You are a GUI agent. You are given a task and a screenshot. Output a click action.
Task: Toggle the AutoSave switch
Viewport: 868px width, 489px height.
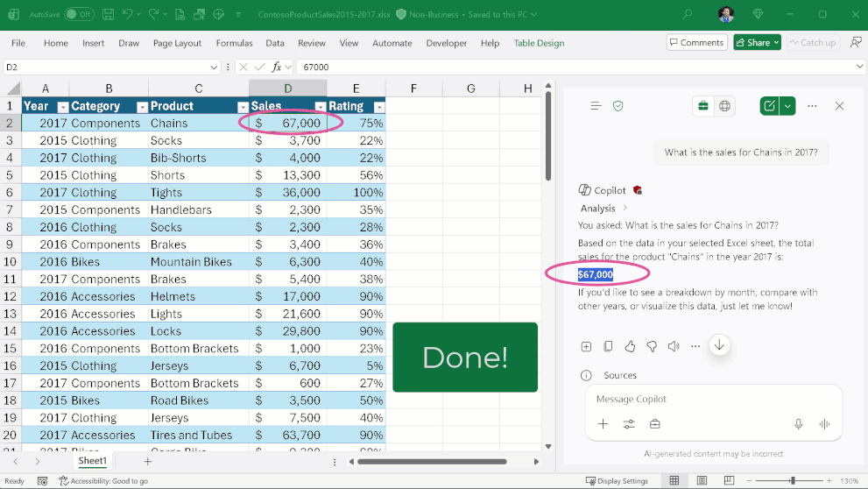point(79,14)
